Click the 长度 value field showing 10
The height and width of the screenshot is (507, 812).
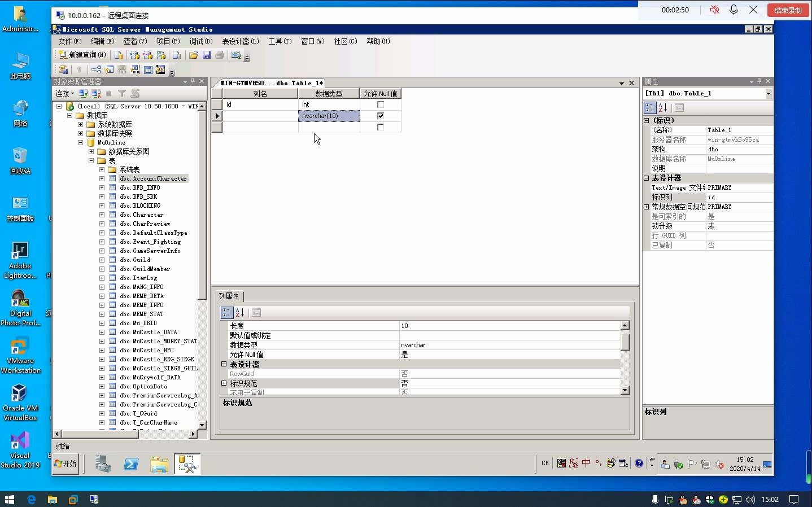[510, 326]
